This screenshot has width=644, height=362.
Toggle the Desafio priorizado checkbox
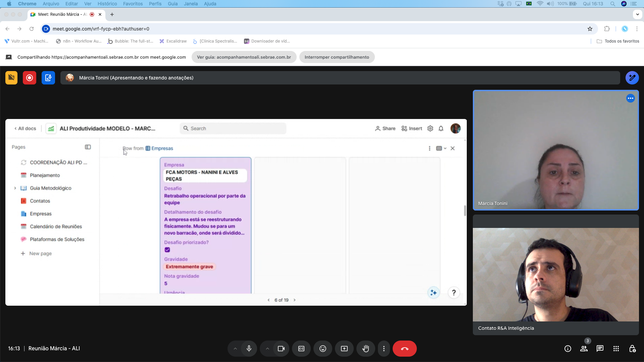click(x=167, y=250)
